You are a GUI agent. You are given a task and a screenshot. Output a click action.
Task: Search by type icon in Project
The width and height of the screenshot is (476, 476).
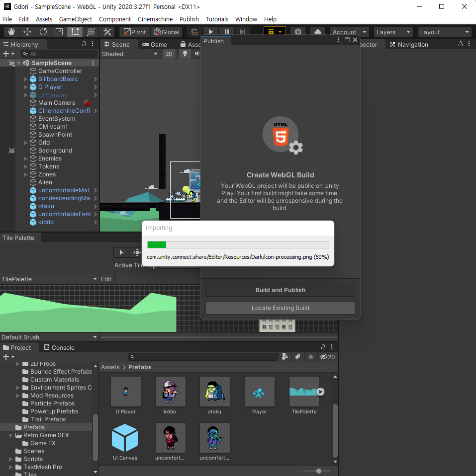[285, 357]
